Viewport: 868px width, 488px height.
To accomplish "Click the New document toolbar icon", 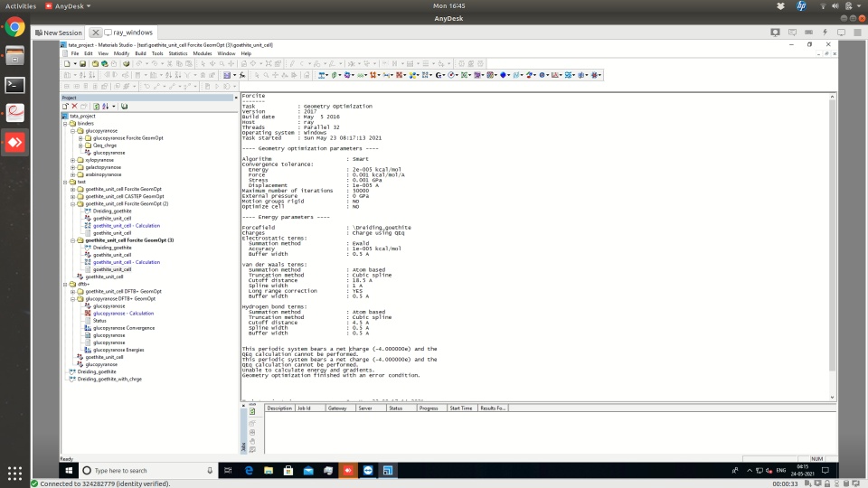I will [67, 63].
